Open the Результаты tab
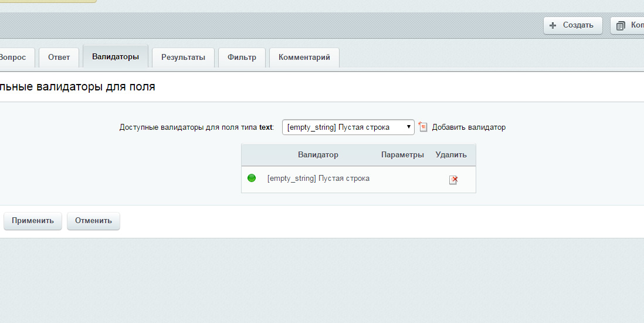644x323 pixels. (x=183, y=58)
